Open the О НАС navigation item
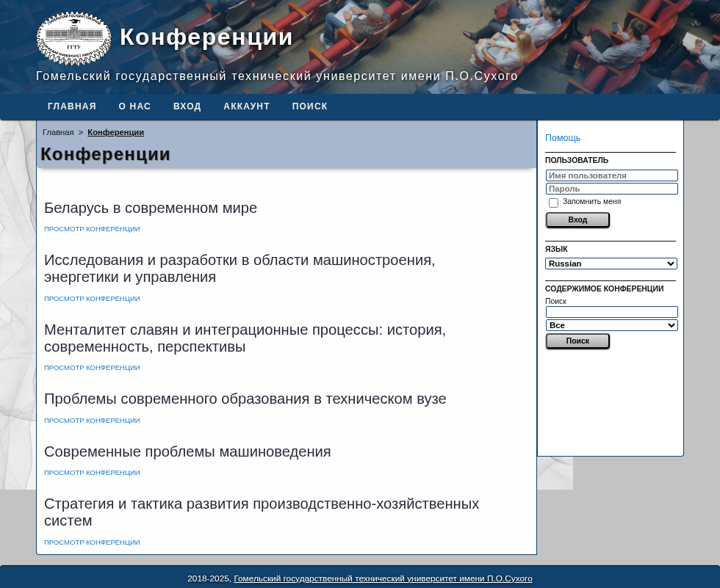720x588 pixels. [134, 106]
